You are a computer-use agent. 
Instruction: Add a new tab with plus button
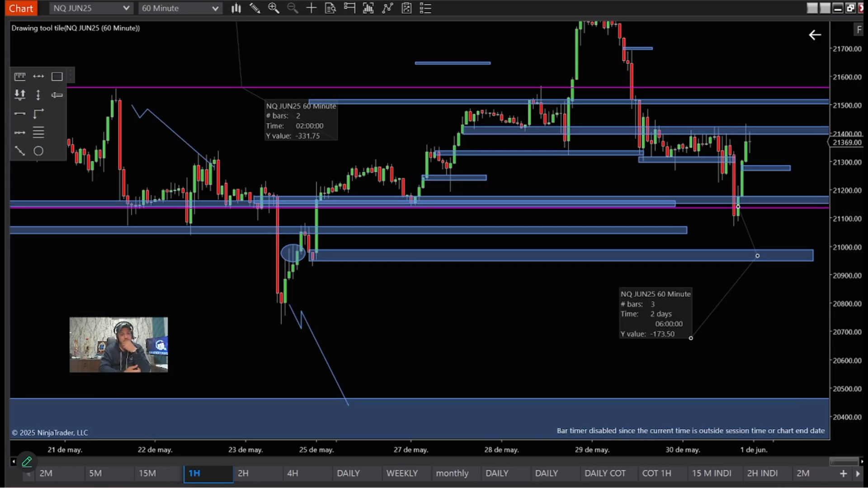(843, 473)
